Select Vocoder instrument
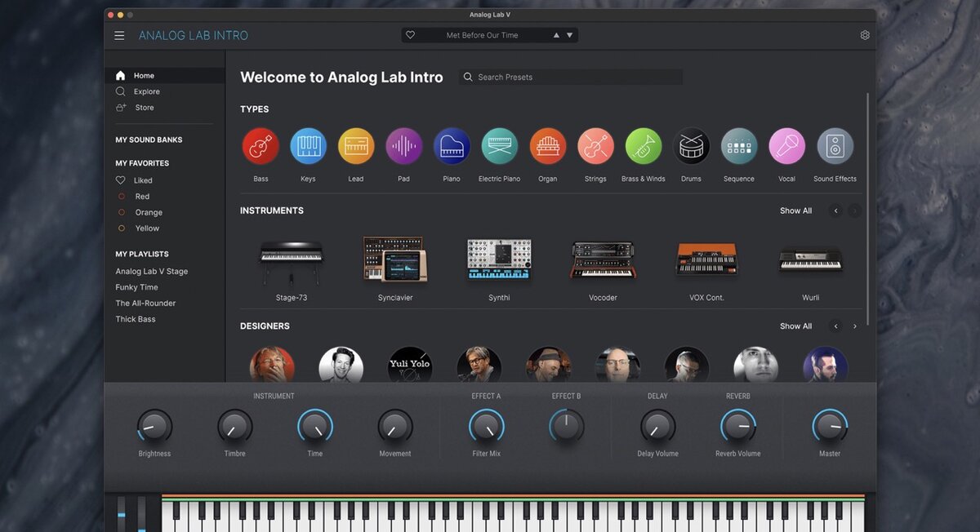Viewport: 980px width, 532px height. 603,260
